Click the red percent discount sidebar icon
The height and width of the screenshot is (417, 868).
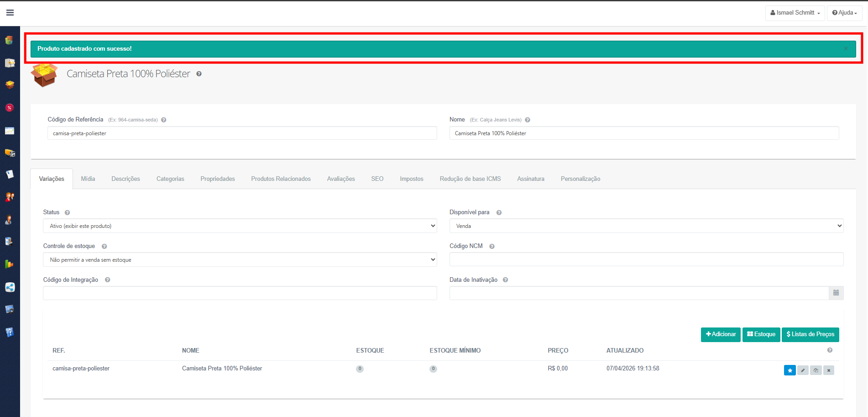(x=10, y=108)
